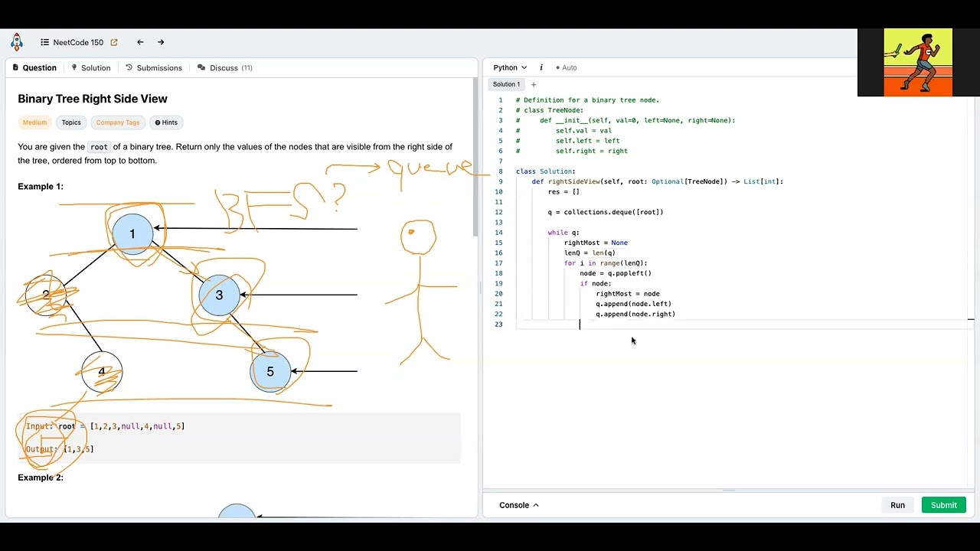This screenshot has width=980, height=551.
Task: Click the splitter handle above the Console bar
Action: 729,491
